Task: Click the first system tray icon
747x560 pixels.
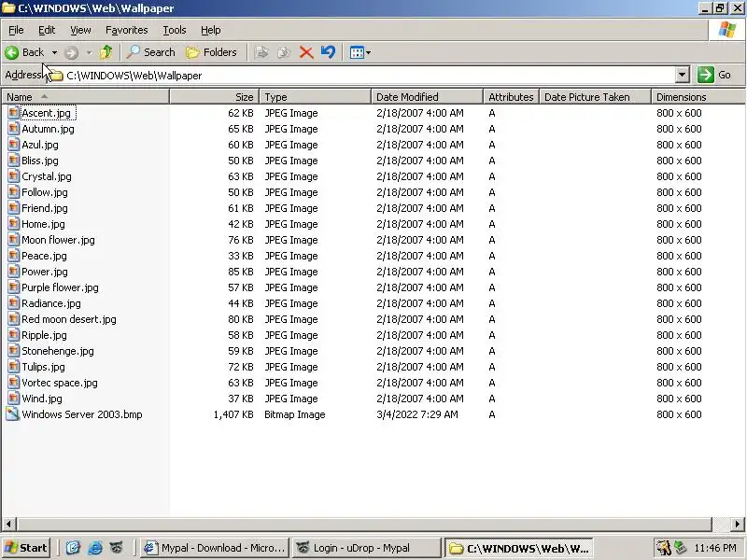Action: click(663, 548)
